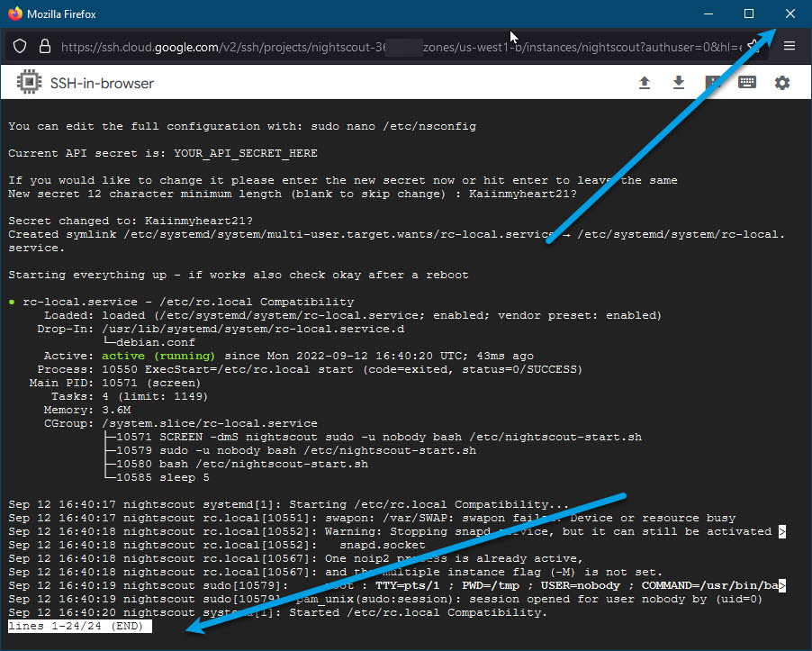Click the SSH-in-browser chip logo
This screenshot has height=651, width=812.
[30, 83]
